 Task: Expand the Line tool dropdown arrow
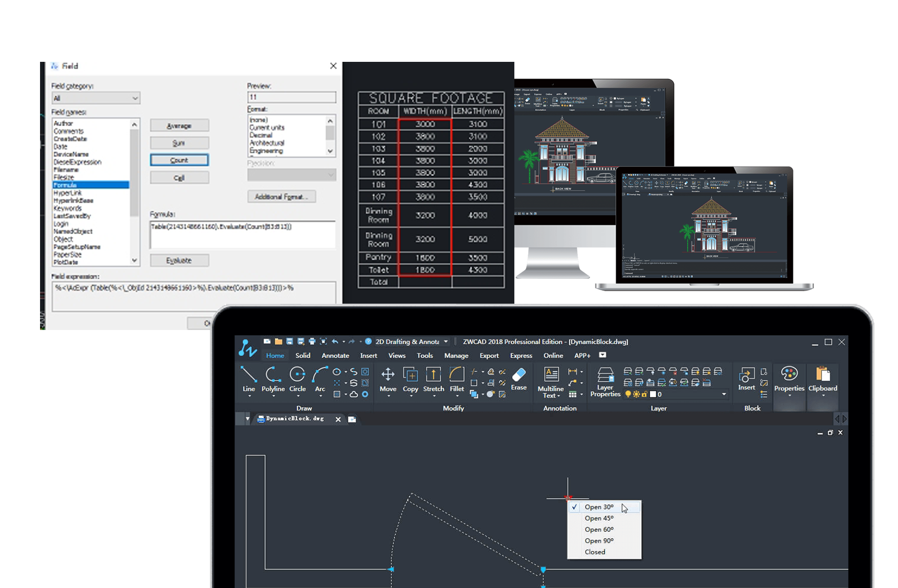tap(249, 396)
